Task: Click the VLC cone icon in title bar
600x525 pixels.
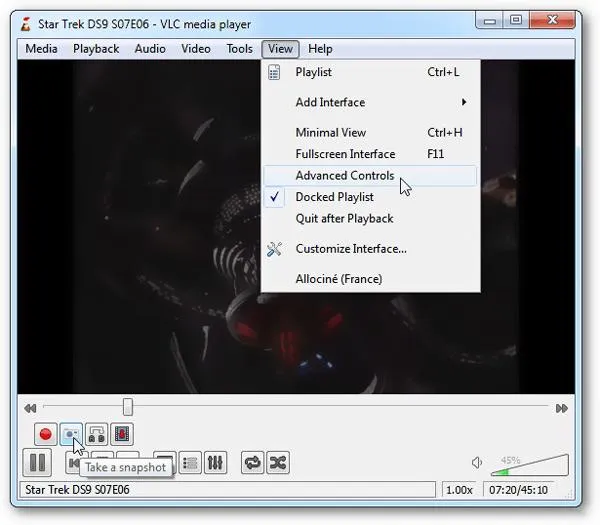Action: [26, 24]
